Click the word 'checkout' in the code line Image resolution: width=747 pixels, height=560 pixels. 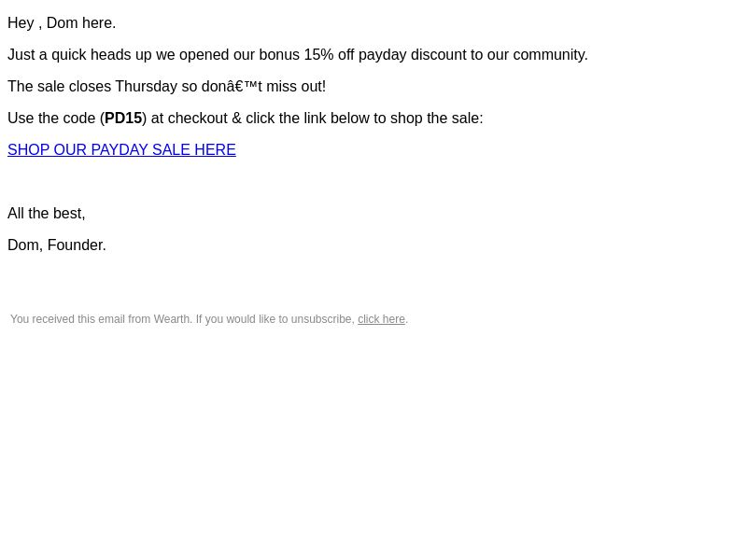pos(198,119)
